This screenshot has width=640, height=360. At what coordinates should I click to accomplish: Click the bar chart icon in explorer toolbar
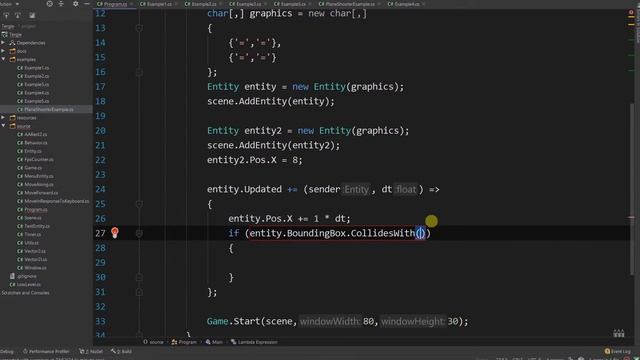32,16
